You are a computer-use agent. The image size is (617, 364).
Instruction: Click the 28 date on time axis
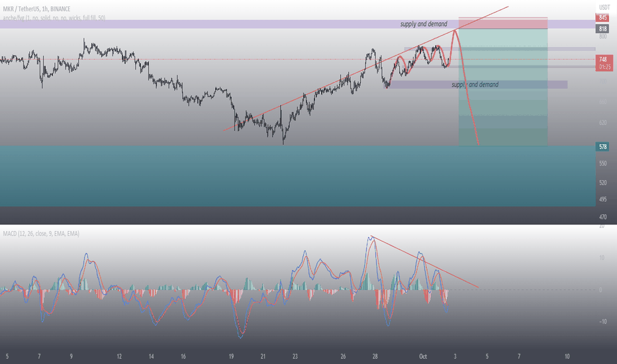tap(375, 357)
